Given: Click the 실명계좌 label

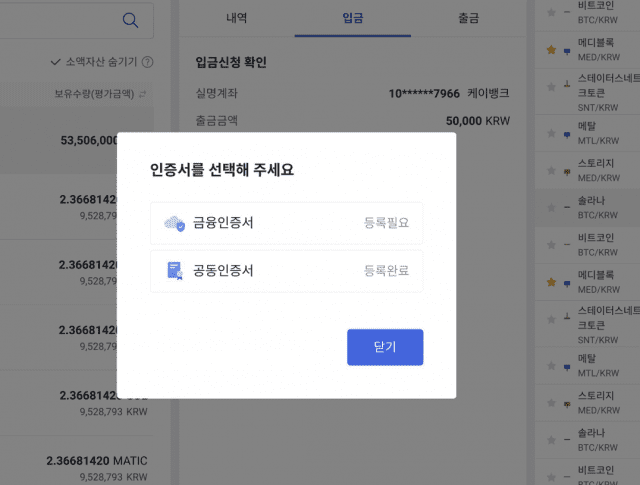Looking at the screenshot, I should tap(217, 93).
